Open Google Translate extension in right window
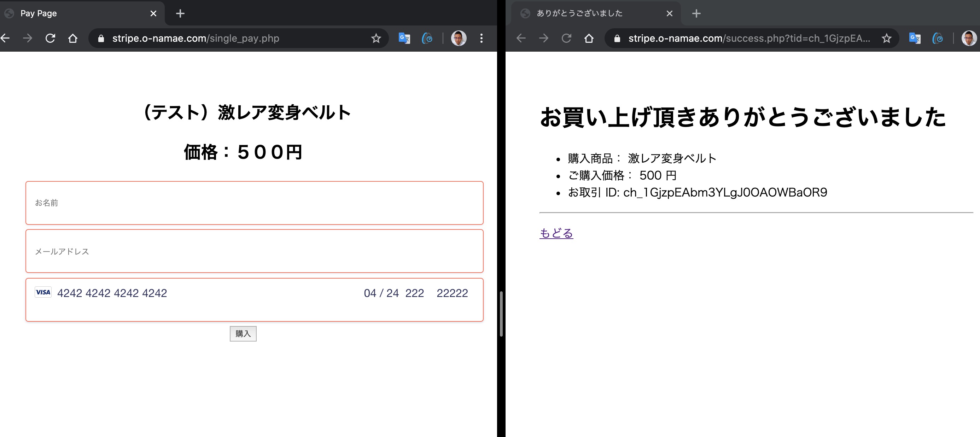 coord(915,39)
